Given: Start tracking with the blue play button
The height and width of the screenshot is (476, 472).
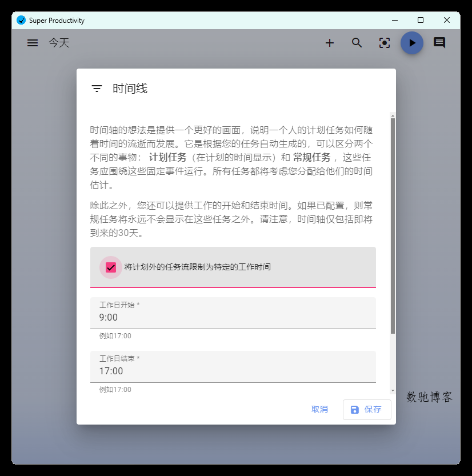Looking at the screenshot, I should tap(412, 43).
